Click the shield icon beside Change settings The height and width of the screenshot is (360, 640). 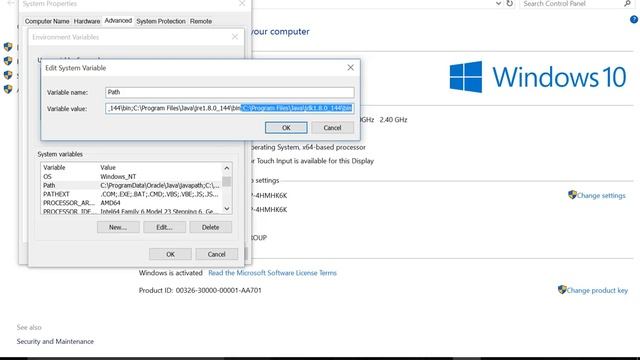pos(572,195)
